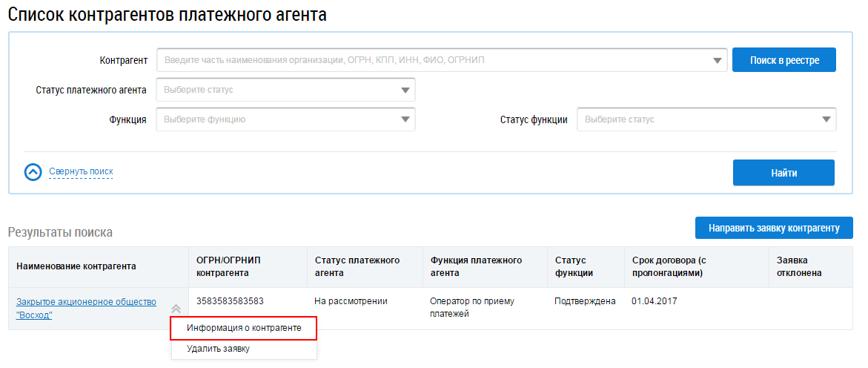This screenshot has height=368, width=868.
Task: Click the Заявка отклонена column header
Action: coord(798,266)
